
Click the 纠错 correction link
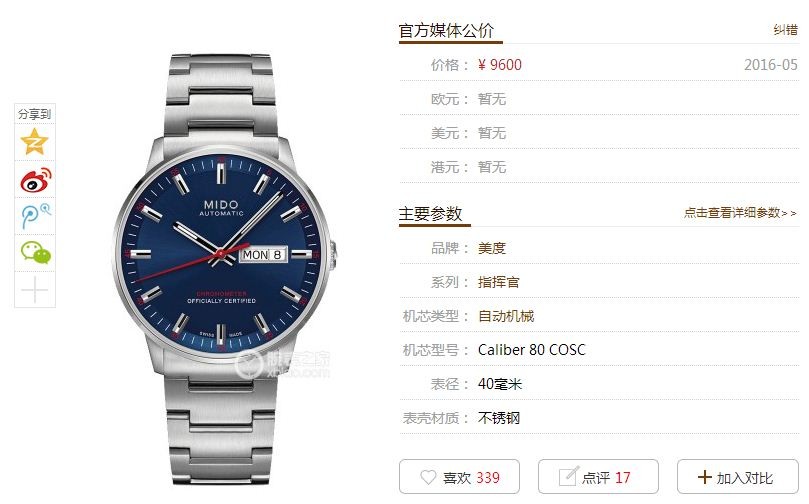(785, 30)
